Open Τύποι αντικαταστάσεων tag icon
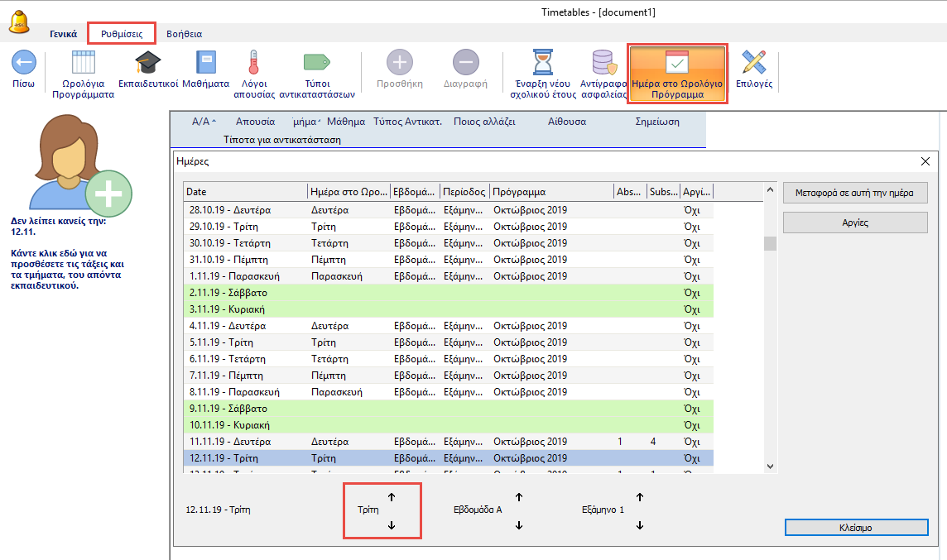 (317, 63)
